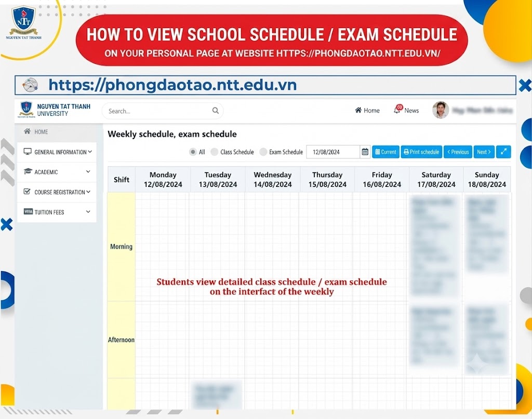The image size is (532, 419).
Task: Click the Weekly schedule, exam schedule heading
Action: click(x=172, y=134)
